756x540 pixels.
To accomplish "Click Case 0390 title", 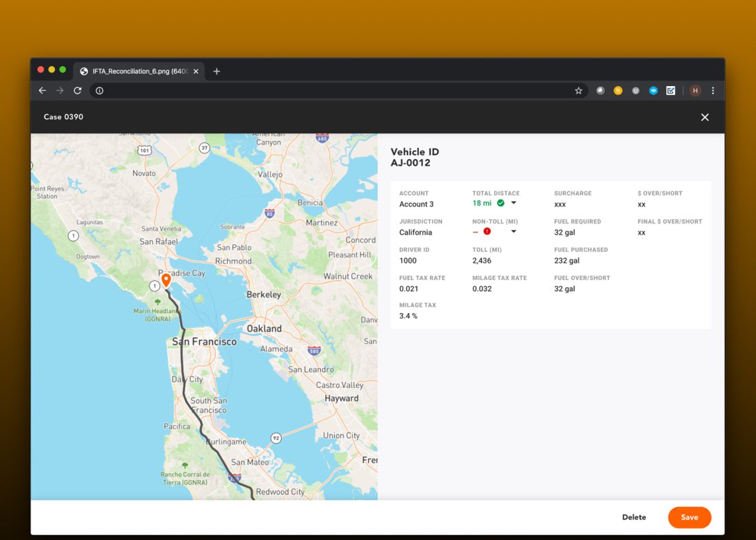I will [63, 117].
